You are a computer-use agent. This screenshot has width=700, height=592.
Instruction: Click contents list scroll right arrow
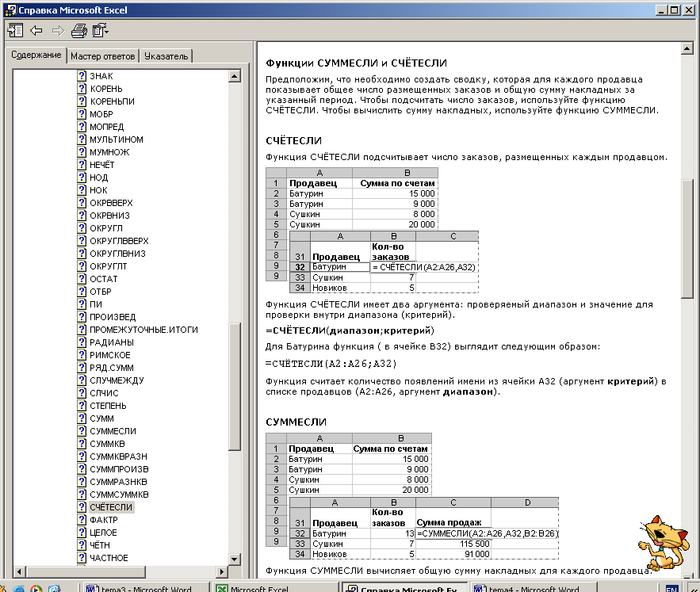(222, 571)
